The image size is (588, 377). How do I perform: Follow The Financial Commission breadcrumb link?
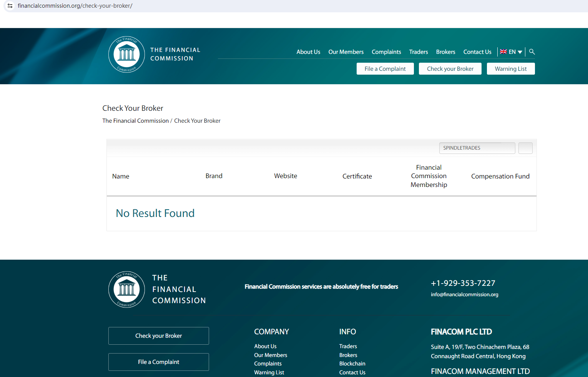point(135,121)
